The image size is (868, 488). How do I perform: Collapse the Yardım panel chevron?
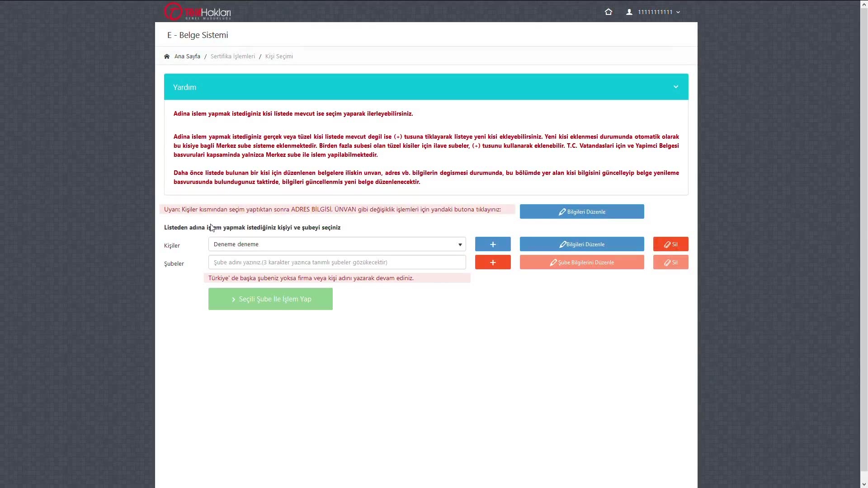(675, 87)
